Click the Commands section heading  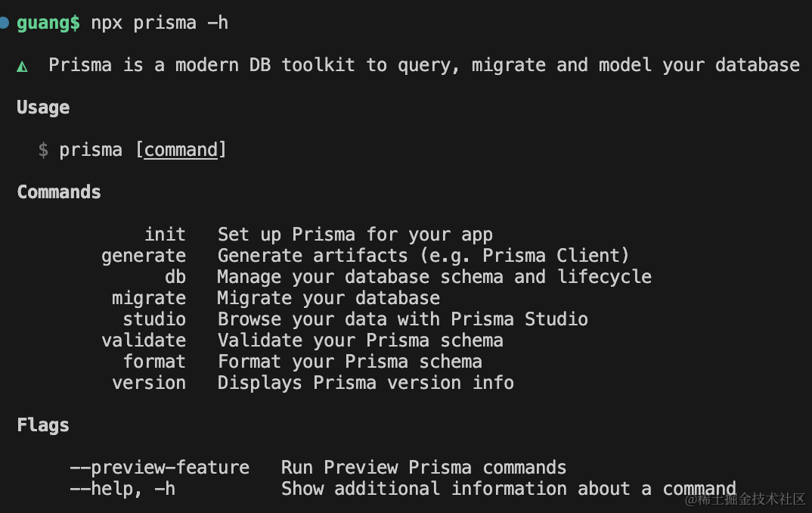point(59,192)
